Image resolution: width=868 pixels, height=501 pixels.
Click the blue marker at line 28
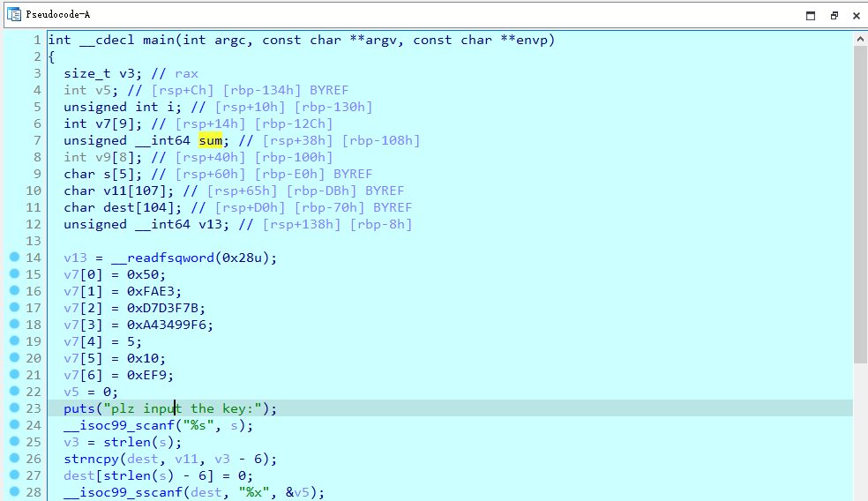click(x=14, y=492)
